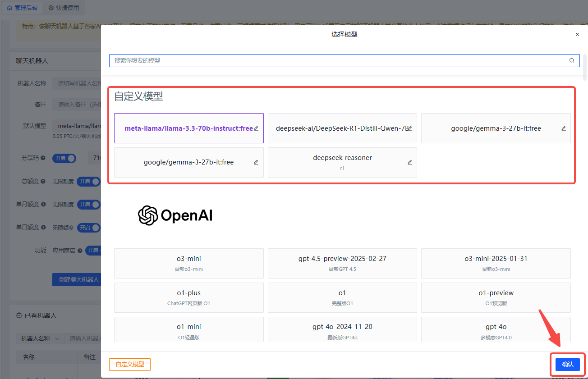Click the help icon beside 分享码

[43, 158]
